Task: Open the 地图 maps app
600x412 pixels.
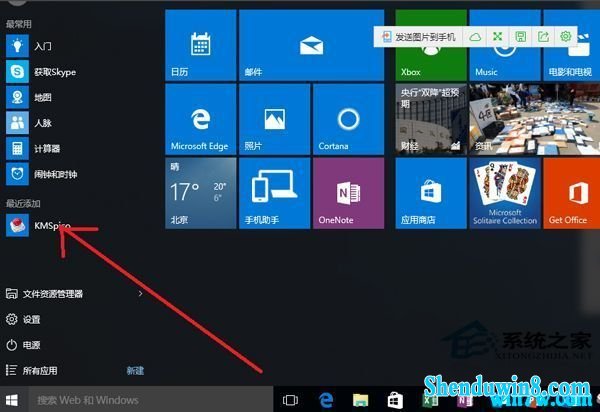Action: [x=29, y=97]
